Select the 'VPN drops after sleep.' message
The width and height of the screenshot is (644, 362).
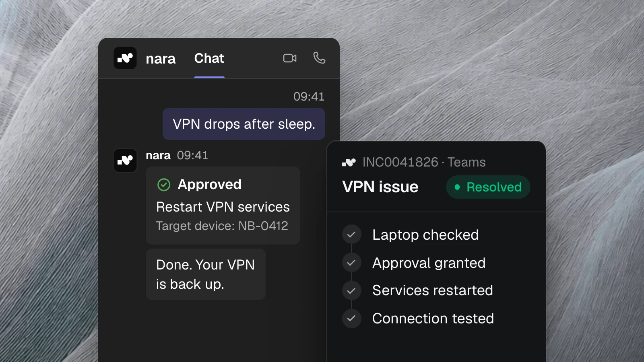point(244,124)
